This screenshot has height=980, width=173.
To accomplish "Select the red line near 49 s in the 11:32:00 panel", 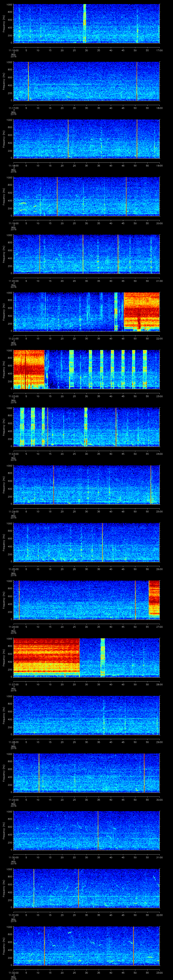I will 133,946.
